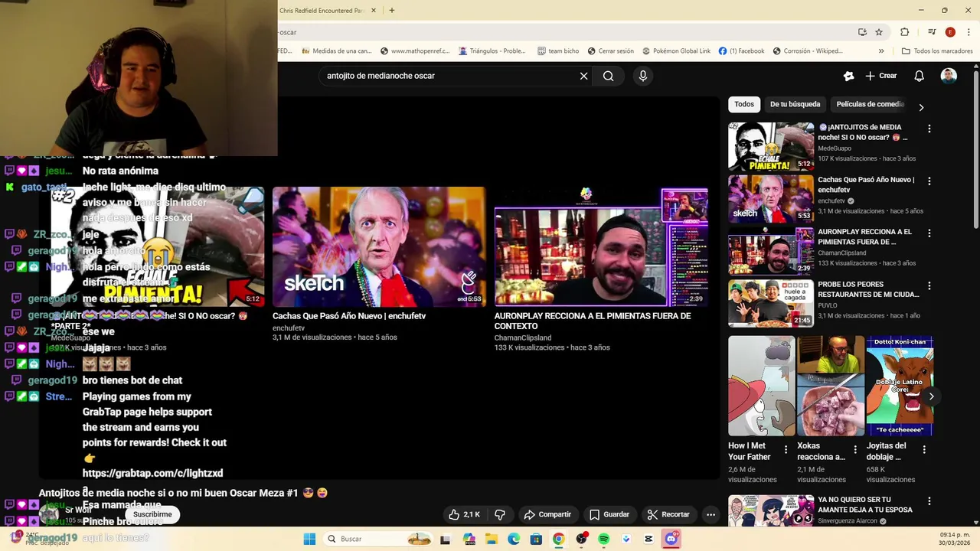Open Spotify from the taskbar

pyautogui.click(x=603, y=539)
